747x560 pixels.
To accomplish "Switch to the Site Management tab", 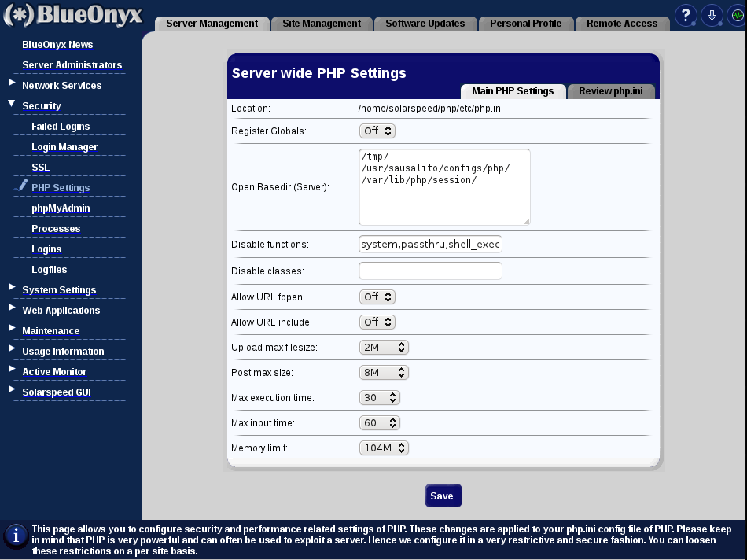I will point(322,24).
